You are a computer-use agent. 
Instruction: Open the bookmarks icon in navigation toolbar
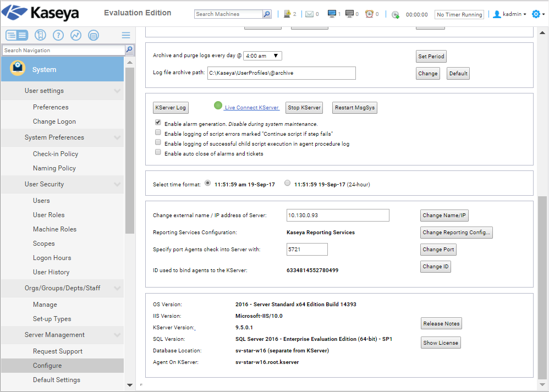click(40, 35)
